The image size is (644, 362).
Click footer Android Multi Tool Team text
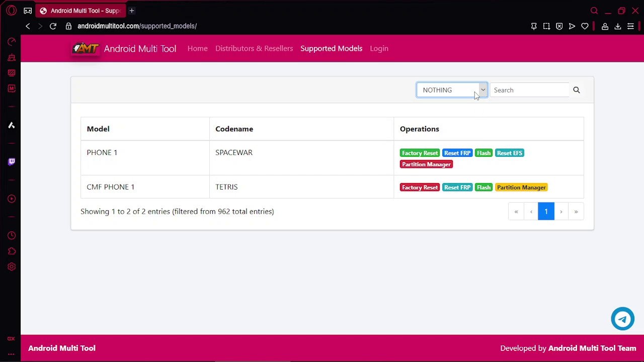pyautogui.click(x=592, y=348)
